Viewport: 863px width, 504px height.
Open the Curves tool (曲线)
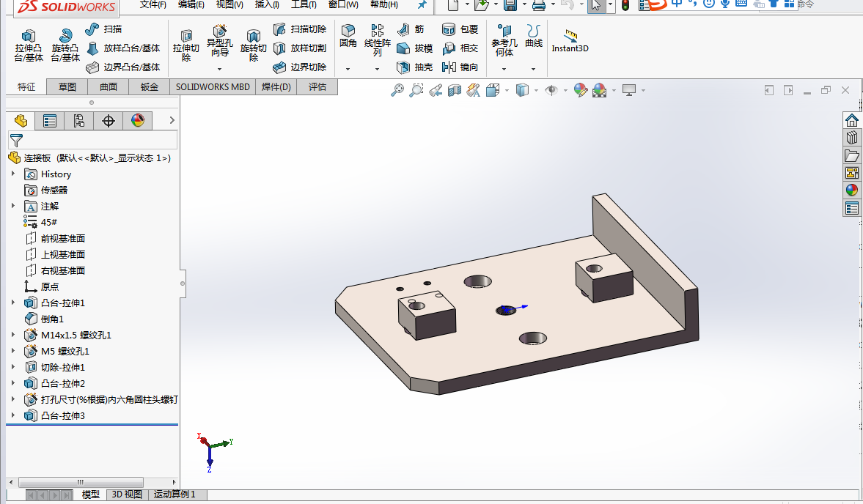point(533,37)
